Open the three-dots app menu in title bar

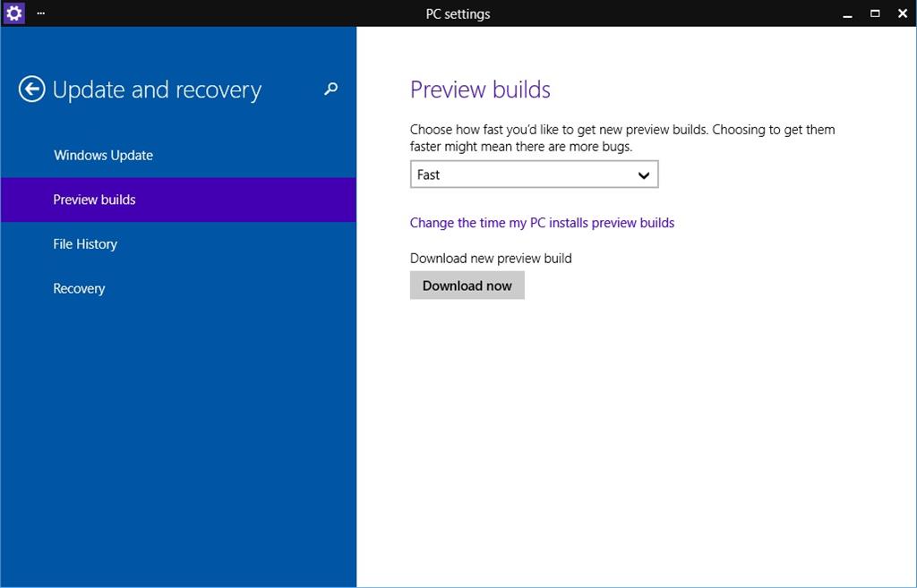pos(41,13)
